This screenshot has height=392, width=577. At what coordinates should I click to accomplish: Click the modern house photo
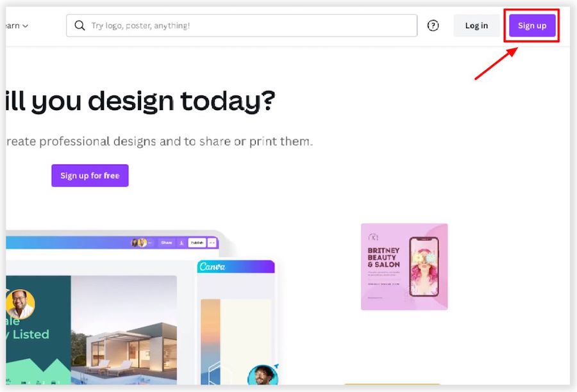pos(124,330)
